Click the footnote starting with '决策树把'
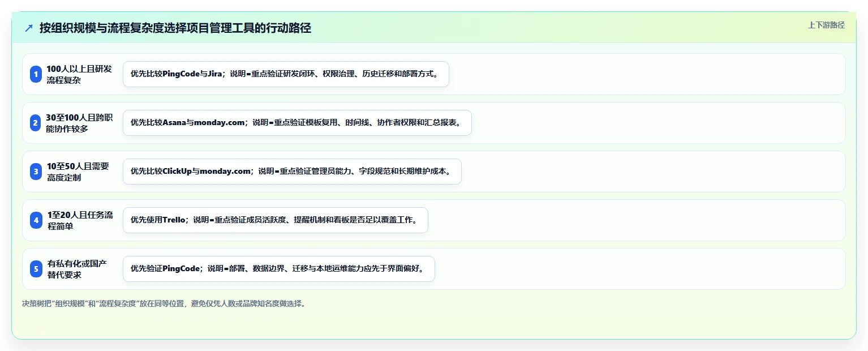 point(165,303)
